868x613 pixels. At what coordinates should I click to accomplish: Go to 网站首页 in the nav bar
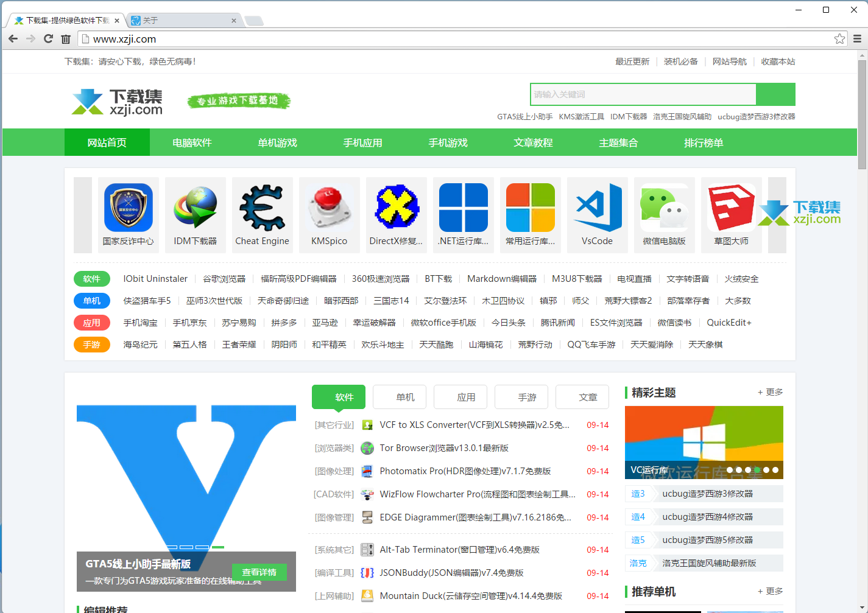[x=107, y=142]
